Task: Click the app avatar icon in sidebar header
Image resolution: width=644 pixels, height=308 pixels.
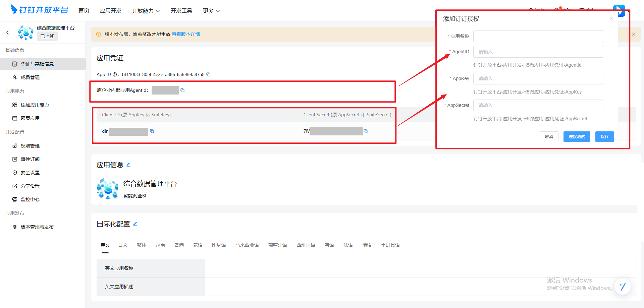Action: click(25, 33)
